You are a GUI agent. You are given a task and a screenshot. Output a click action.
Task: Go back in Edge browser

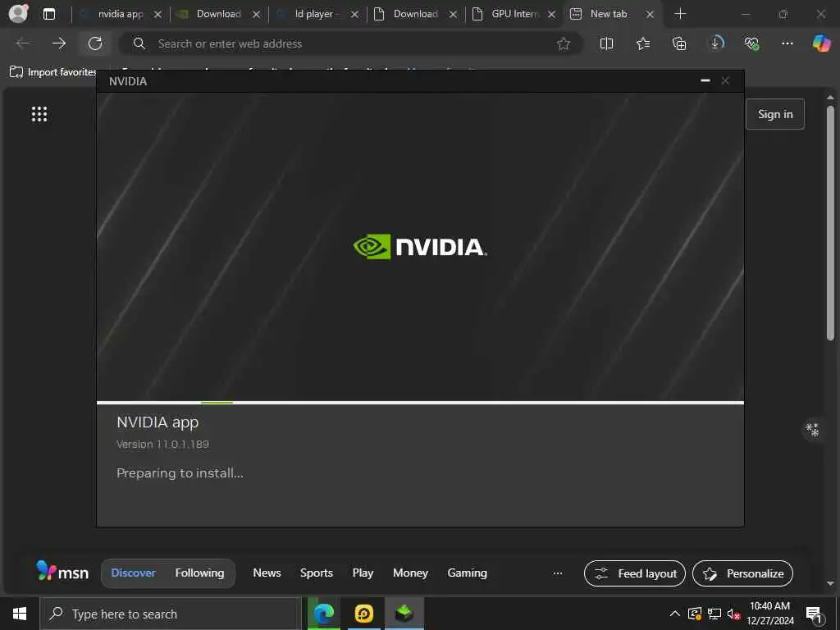click(23, 43)
